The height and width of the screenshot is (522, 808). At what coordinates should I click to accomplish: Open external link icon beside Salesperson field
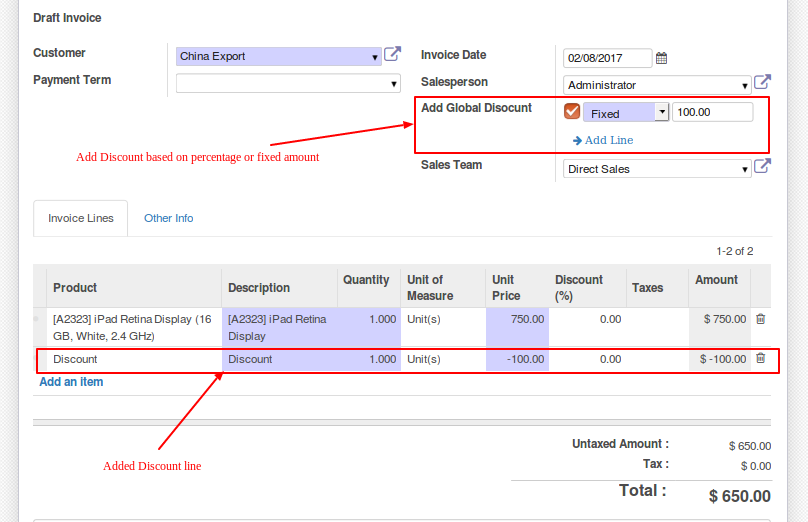pyautogui.click(x=762, y=83)
